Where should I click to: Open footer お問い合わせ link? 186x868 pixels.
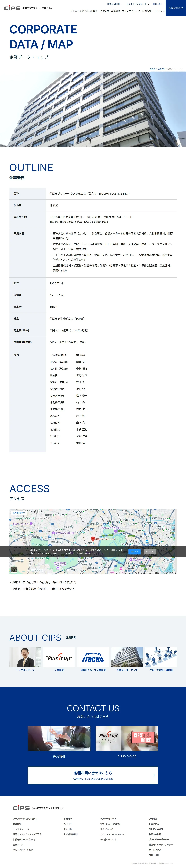pos(155,834)
